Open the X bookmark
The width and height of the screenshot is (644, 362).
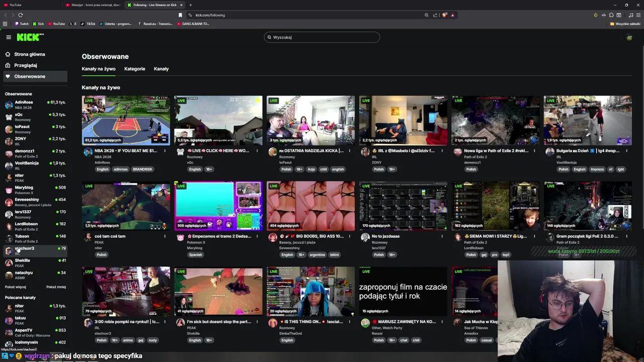73,24
